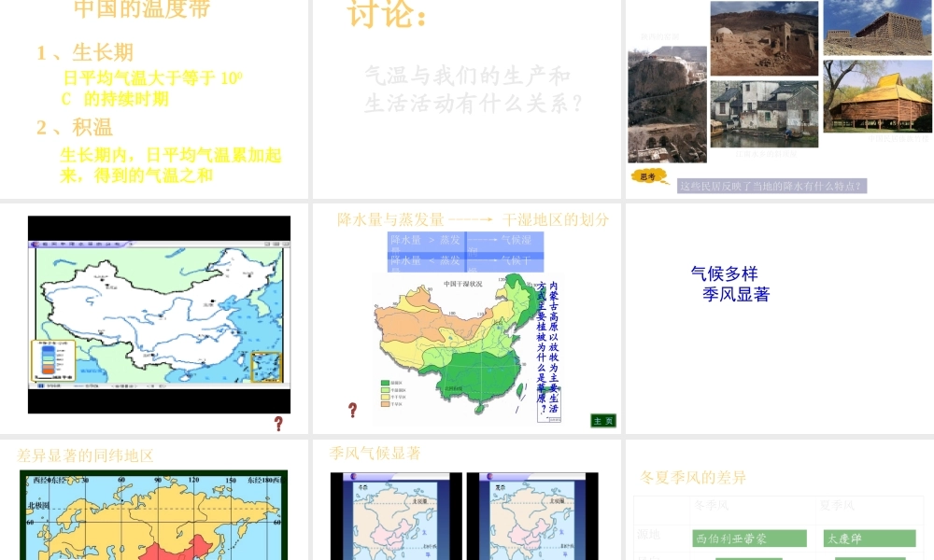Click the green 太平洋 cell
The height and width of the screenshot is (560, 934).
click(x=869, y=539)
